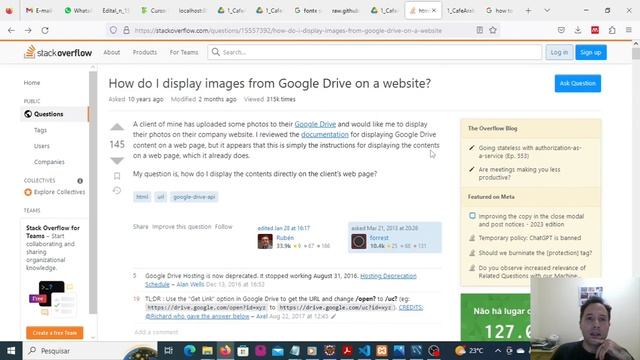Close the active Stack Overflow tab
The height and width of the screenshot is (360, 640).
click(434, 11)
